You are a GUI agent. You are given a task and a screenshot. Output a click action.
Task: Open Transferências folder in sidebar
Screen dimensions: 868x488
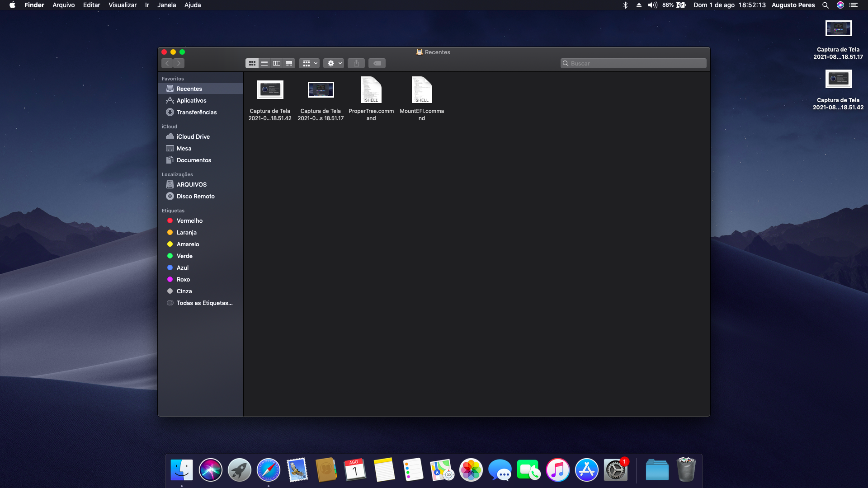[x=196, y=112]
